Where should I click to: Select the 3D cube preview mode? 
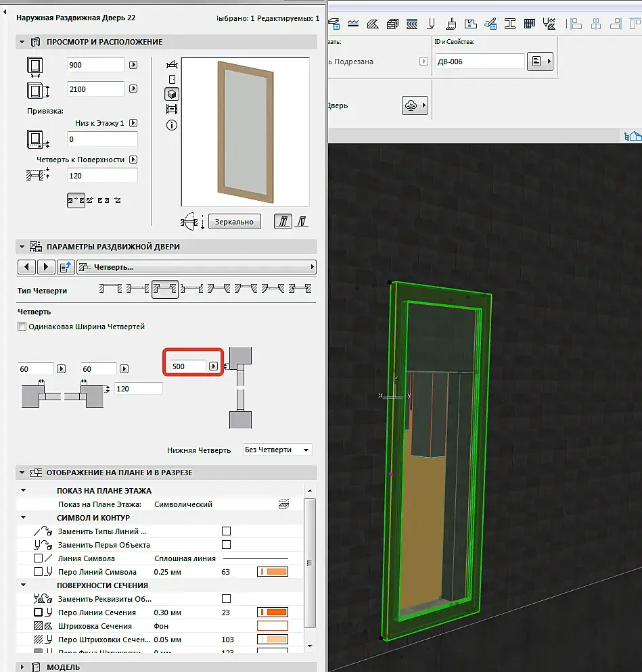pos(172,94)
